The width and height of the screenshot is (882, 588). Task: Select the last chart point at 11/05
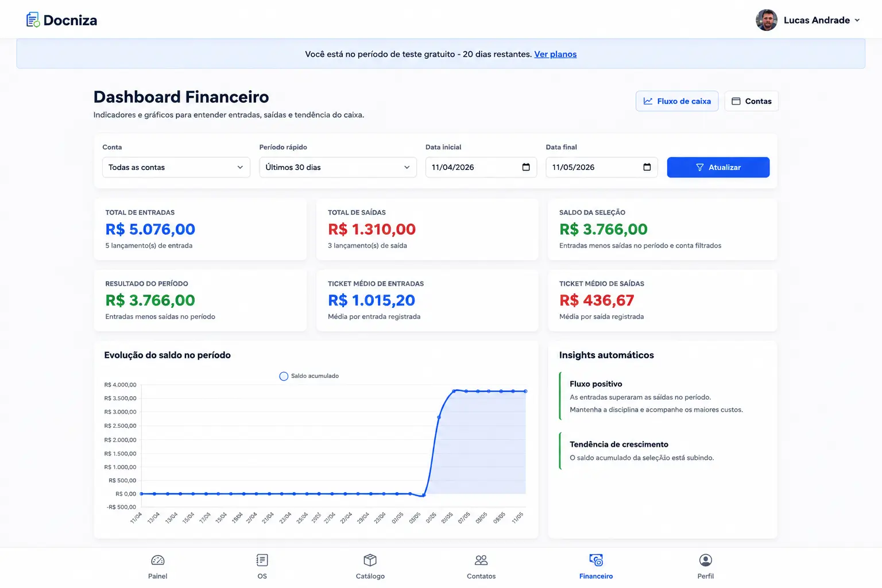pyautogui.click(x=525, y=391)
